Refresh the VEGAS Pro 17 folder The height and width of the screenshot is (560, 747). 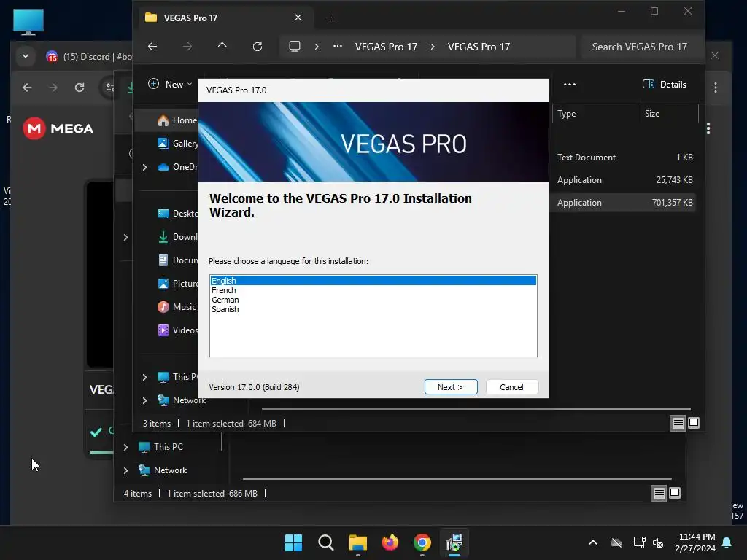(x=258, y=47)
